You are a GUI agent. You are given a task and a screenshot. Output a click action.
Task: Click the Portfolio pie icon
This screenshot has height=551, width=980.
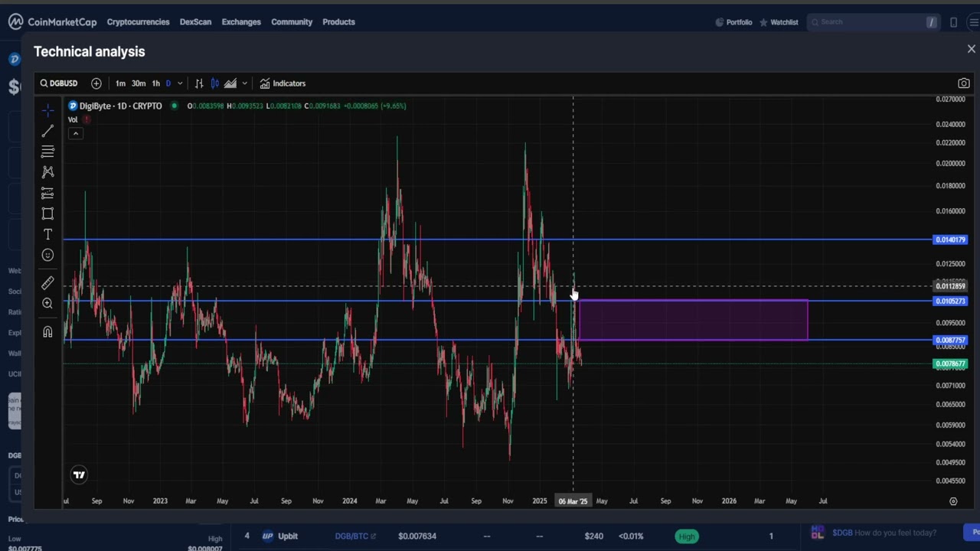point(719,22)
